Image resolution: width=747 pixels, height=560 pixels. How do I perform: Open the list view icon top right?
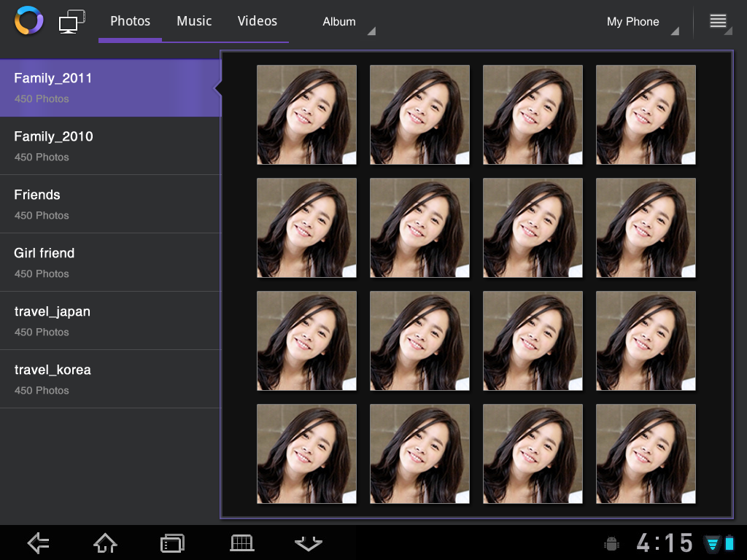coord(719,20)
